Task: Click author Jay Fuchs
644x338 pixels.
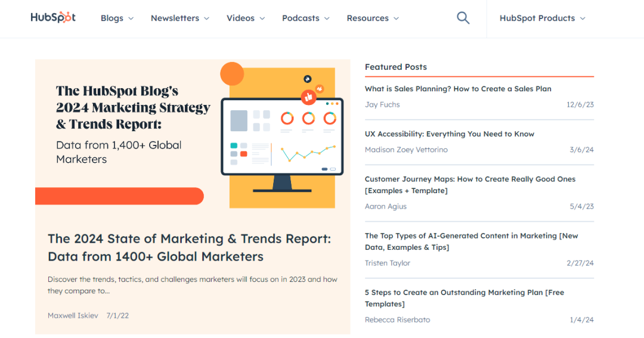Action: tap(382, 104)
